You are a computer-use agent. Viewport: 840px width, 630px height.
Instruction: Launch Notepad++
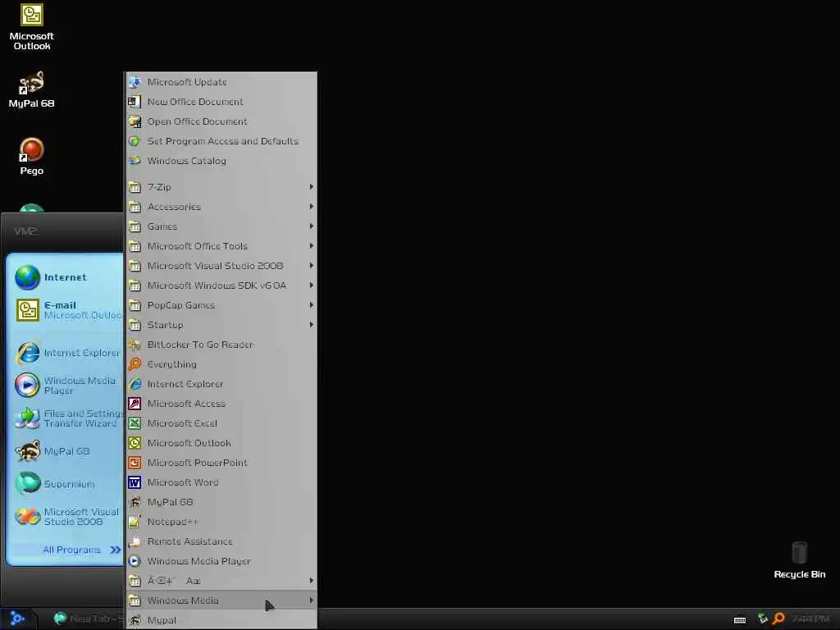click(221, 522)
